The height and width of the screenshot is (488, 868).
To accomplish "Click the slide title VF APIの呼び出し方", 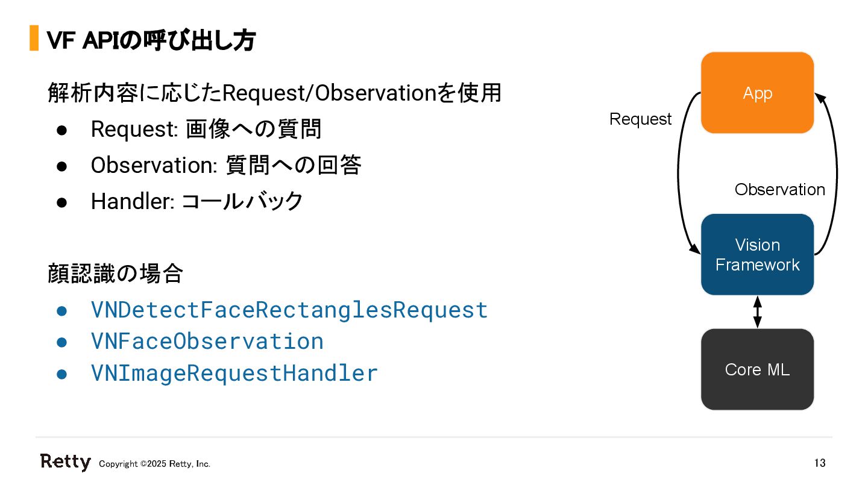I will tap(151, 40).
